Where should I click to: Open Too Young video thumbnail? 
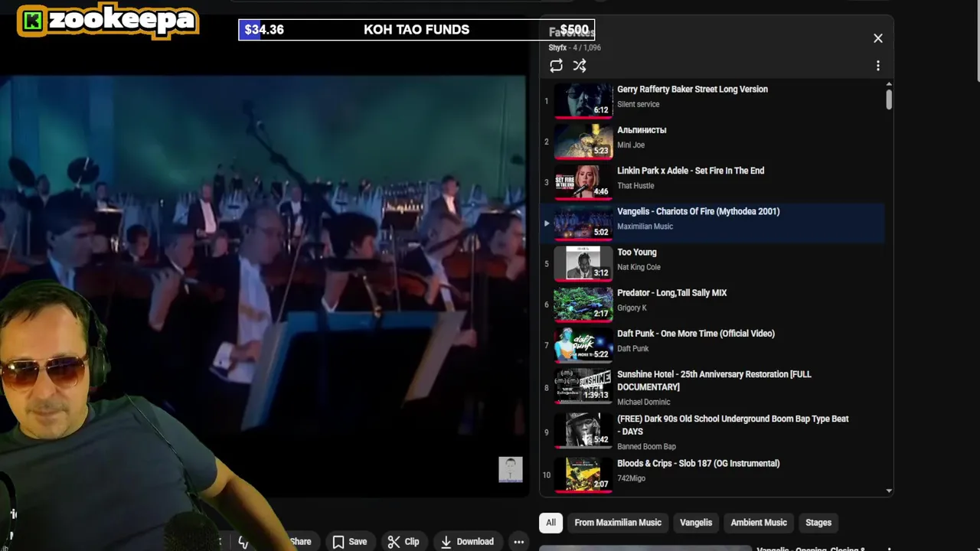click(583, 263)
